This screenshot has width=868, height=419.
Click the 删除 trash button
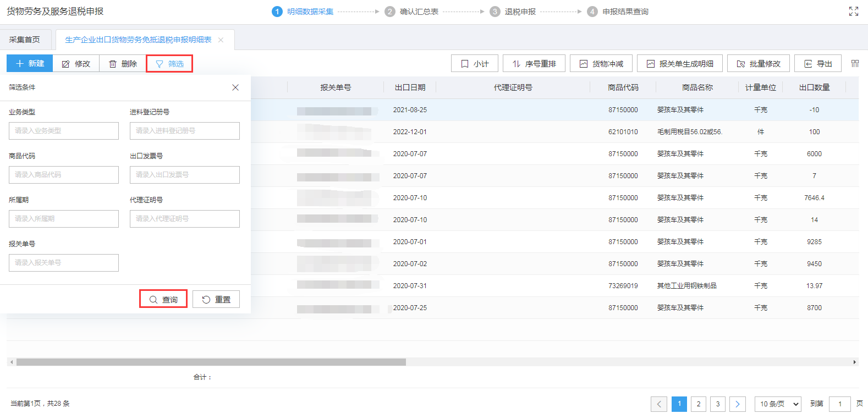pos(123,64)
